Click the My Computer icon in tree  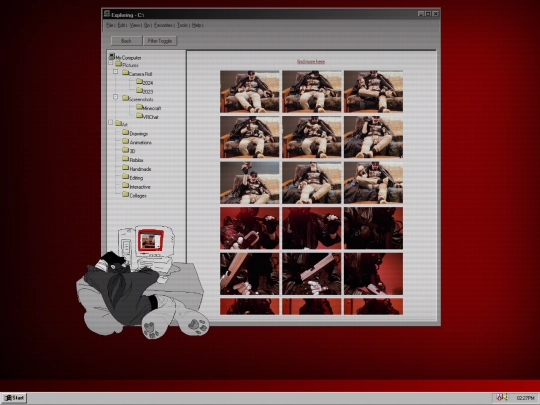point(112,56)
